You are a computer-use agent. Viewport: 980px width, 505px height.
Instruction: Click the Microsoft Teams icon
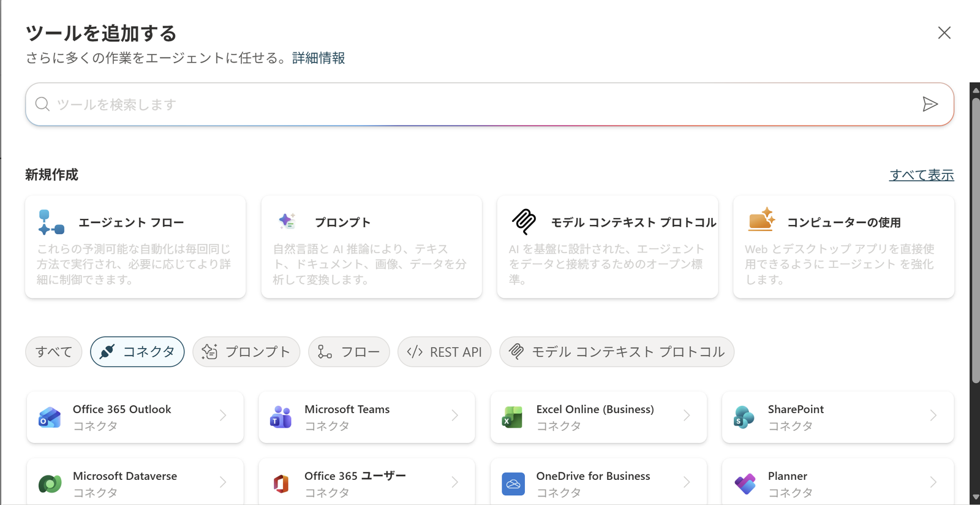point(281,417)
